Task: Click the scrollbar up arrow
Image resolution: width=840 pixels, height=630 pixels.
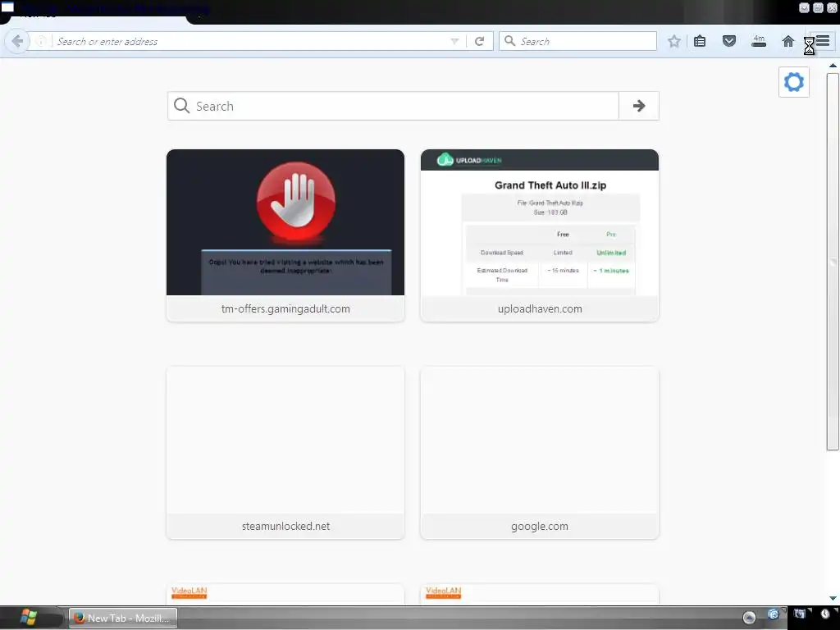Action: click(833, 66)
